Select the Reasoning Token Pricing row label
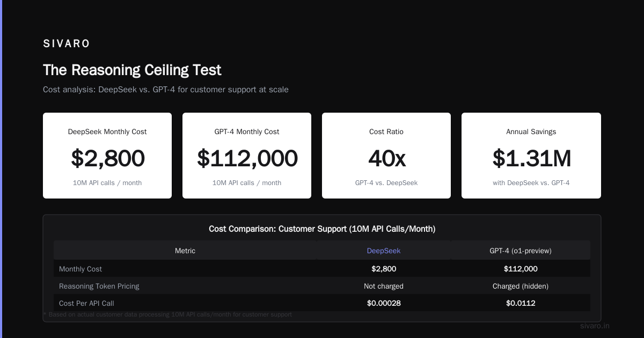The image size is (644, 338). (99, 286)
